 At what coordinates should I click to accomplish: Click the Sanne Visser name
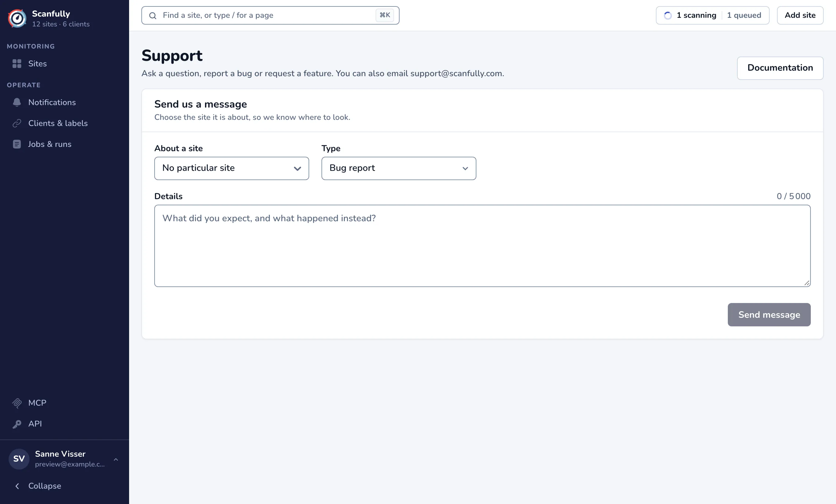(x=60, y=454)
